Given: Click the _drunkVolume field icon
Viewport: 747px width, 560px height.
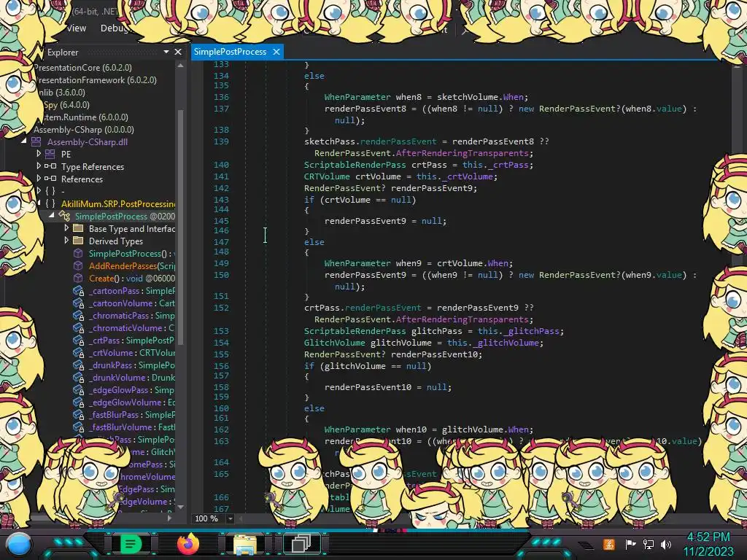Looking at the screenshot, I should tap(79, 378).
